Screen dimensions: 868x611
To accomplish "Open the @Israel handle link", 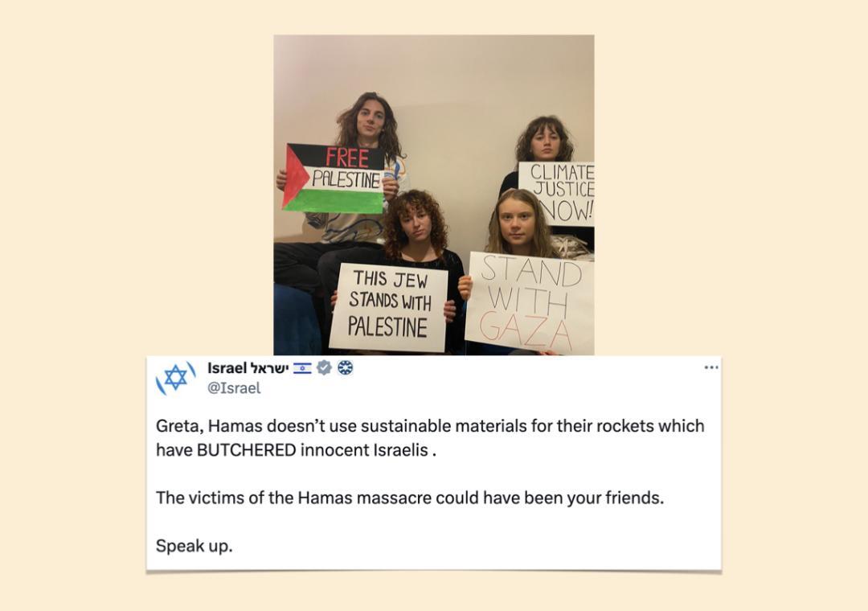I will (234, 388).
